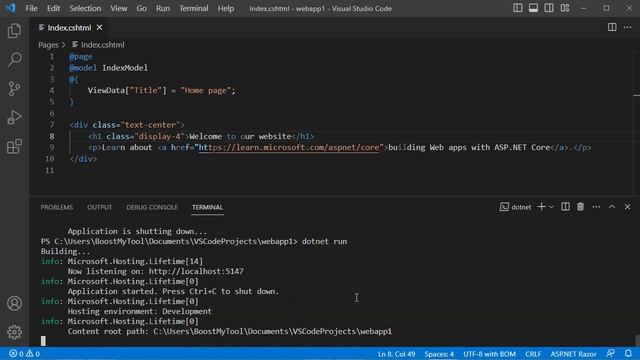Open the Go menu
The width and height of the screenshot is (640, 360).
pyautogui.click(x=141, y=8)
